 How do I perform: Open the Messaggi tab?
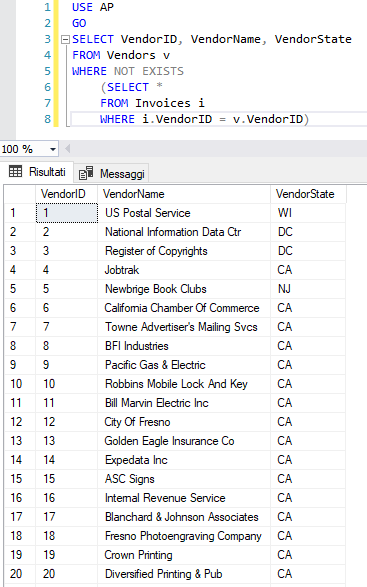112,173
